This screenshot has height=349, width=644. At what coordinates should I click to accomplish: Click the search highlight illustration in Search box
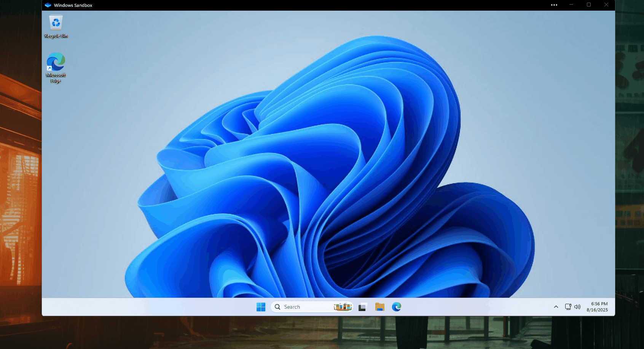[x=343, y=307]
